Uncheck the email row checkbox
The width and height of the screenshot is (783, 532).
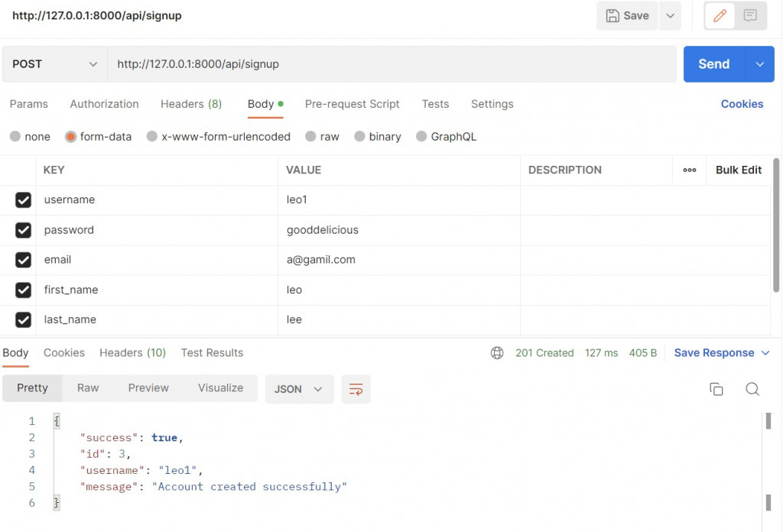pyautogui.click(x=23, y=260)
